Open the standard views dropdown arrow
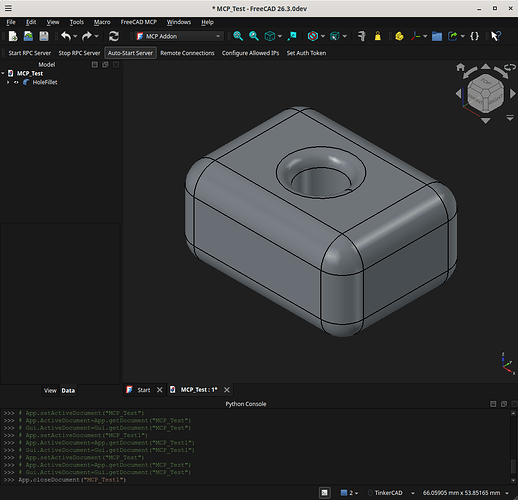 280,36
